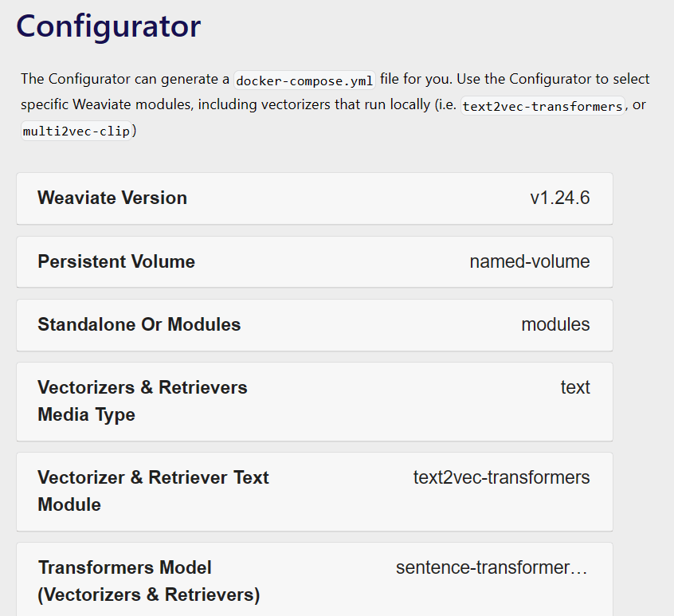This screenshot has height=616, width=674.
Task: Click the text2vec-transformers inline code text
Action: [543, 105]
